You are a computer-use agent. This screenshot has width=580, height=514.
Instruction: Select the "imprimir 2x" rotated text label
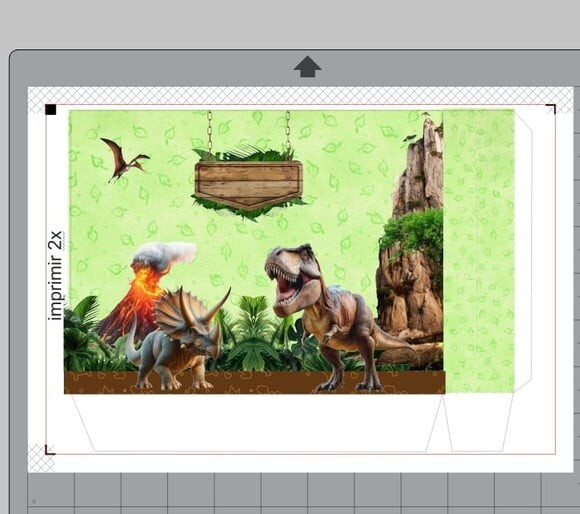[56, 275]
